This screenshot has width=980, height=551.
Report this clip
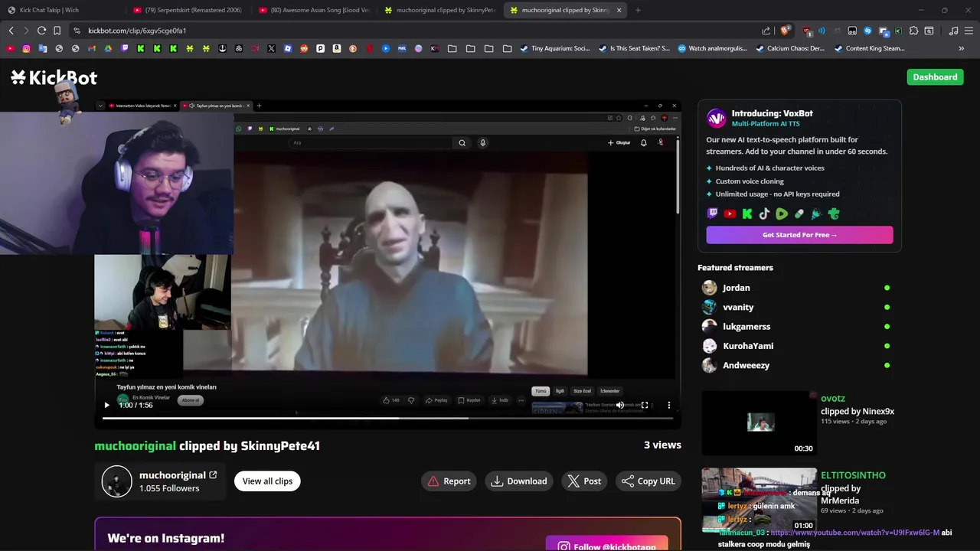click(449, 481)
